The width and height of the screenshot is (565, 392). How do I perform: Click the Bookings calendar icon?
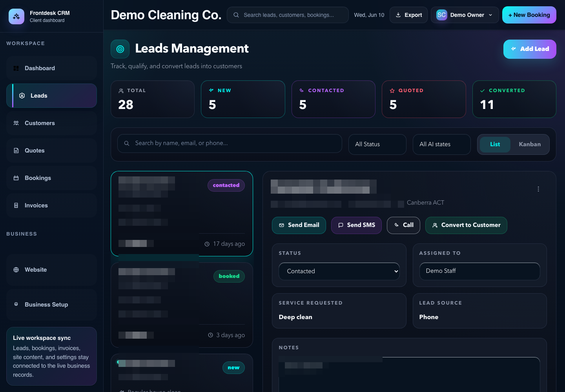[x=16, y=178]
